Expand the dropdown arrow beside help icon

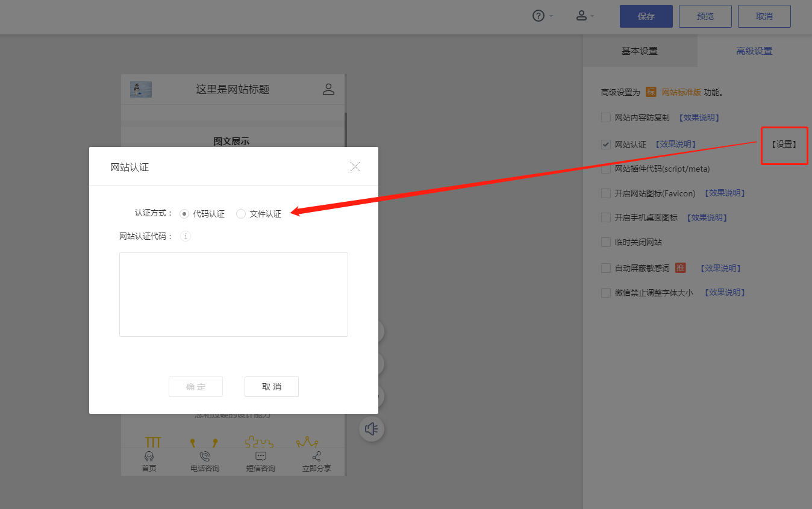coord(551,16)
